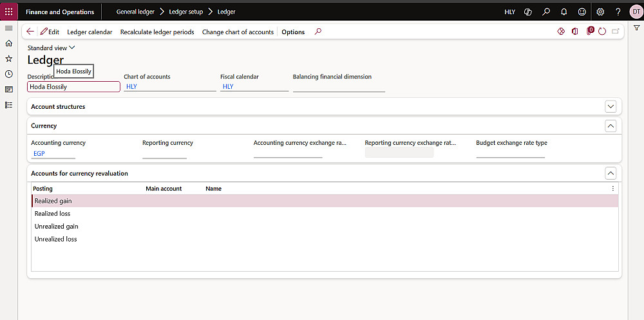Screen dimensions: 644x320
Task: Click the refresh page icon
Action: click(x=602, y=32)
